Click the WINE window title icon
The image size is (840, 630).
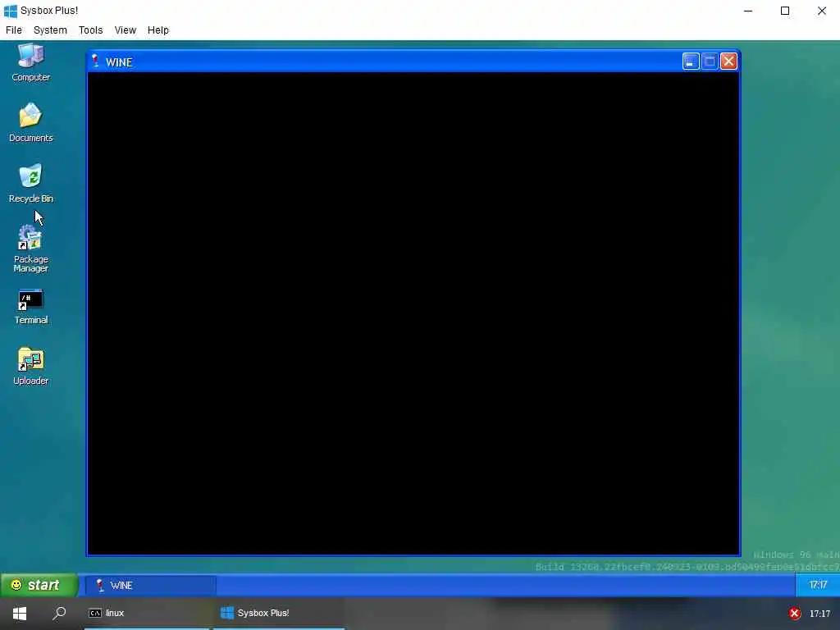[x=95, y=62]
